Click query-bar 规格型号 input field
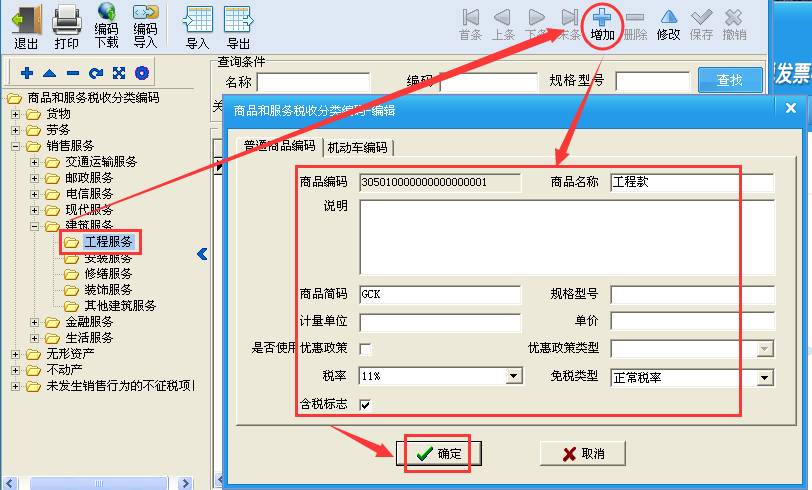The height and width of the screenshot is (490, 812). pos(652,81)
